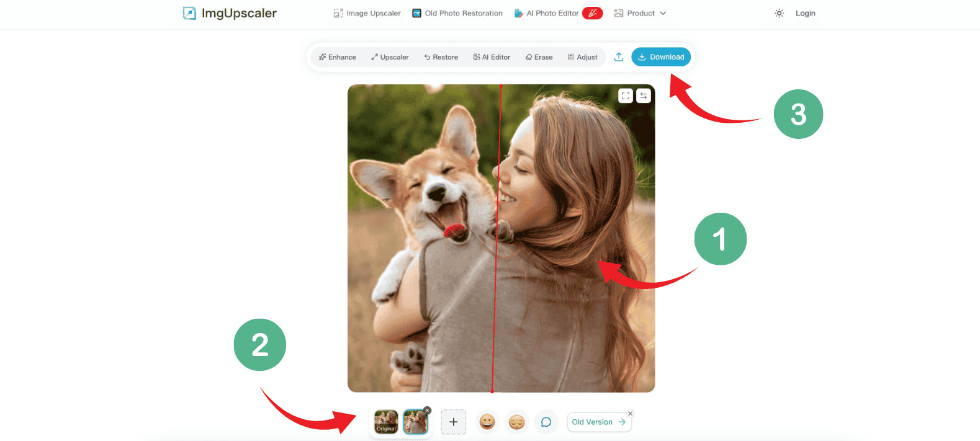Toggle the light/dark theme sun icon
Image resolution: width=980 pixels, height=441 pixels.
point(779,13)
